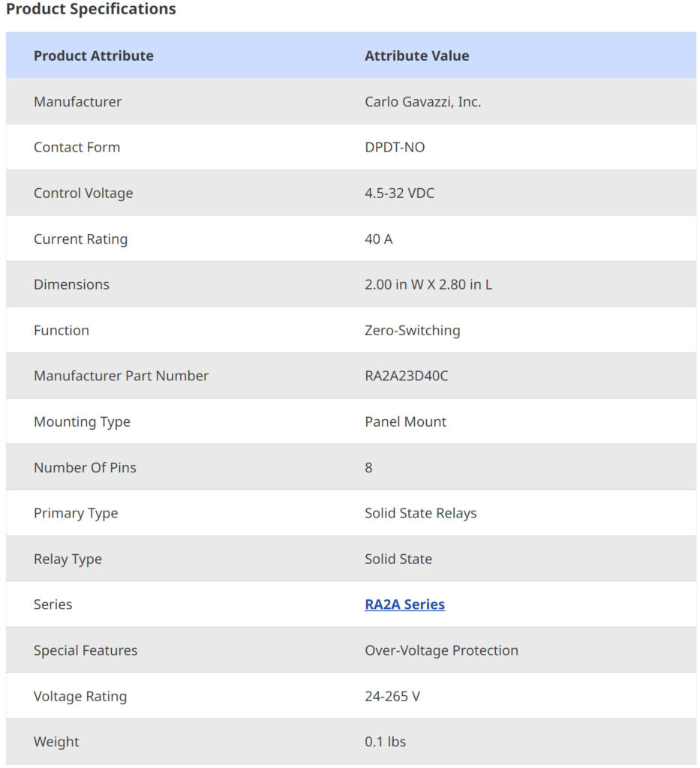Click the Special Features attribute label
Screen dimensions: 700x768
86,650
